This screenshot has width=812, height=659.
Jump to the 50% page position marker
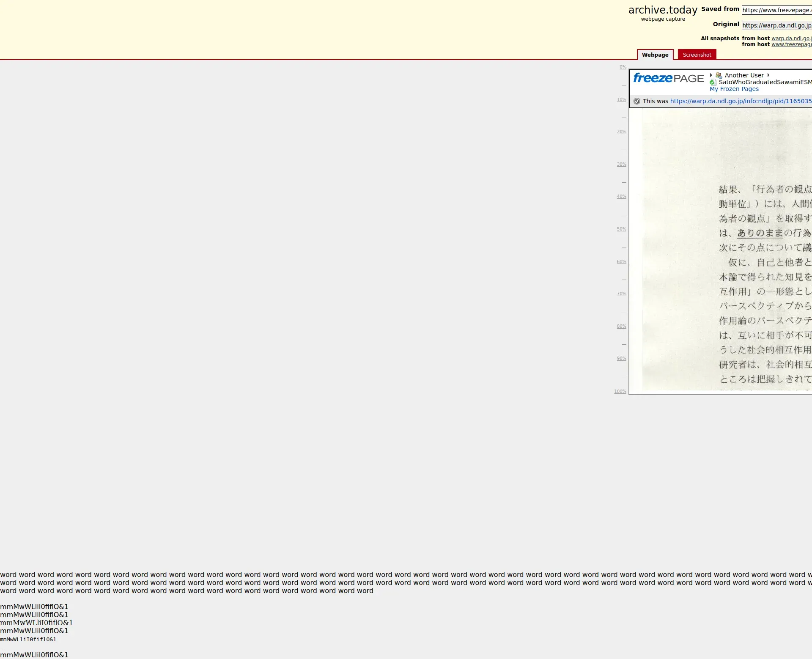click(x=621, y=229)
